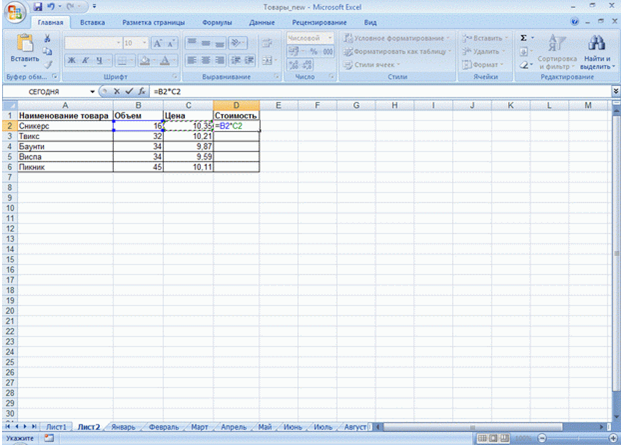Toggle bottom vertical alignment
This screenshot has height=446, width=623.
click(219, 43)
